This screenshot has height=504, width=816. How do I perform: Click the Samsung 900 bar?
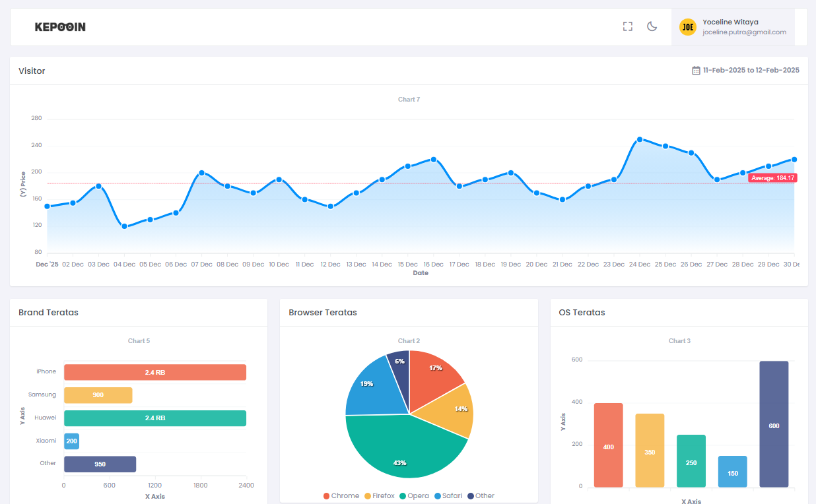(x=98, y=395)
